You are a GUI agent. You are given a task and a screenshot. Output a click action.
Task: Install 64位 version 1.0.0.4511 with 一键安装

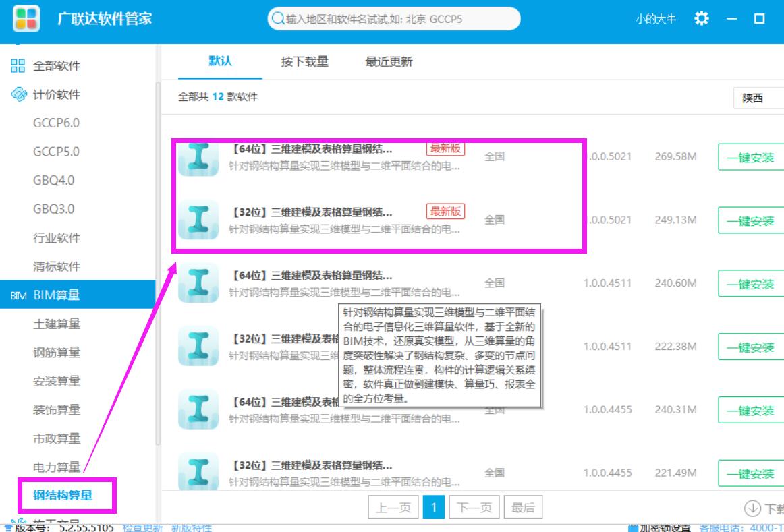coord(750,284)
